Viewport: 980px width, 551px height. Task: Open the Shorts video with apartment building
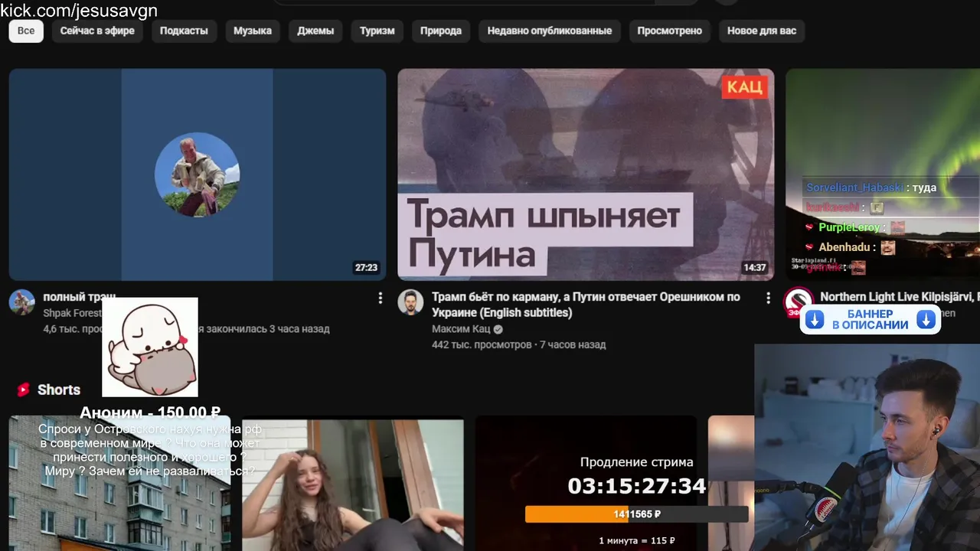(119, 484)
